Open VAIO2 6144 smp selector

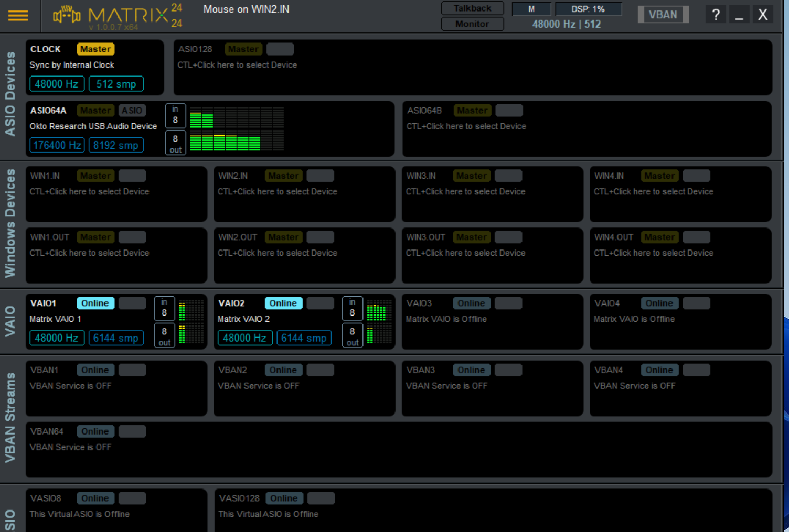point(304,338)
